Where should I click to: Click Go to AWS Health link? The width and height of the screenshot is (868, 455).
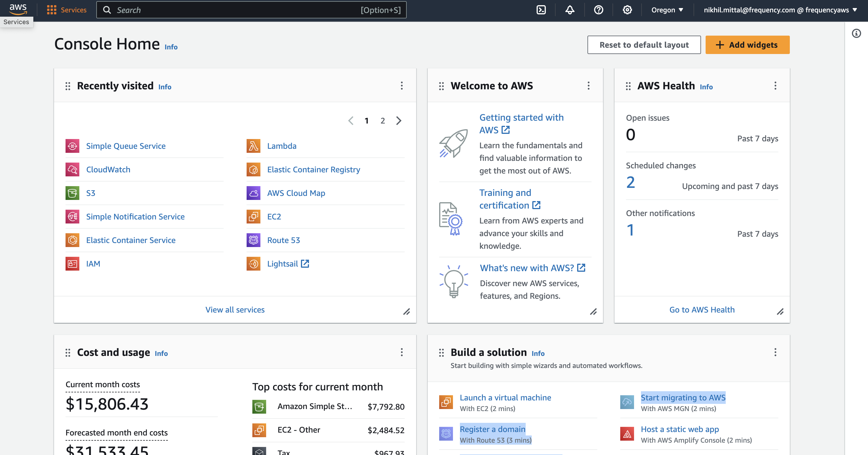tap(702, 309)
